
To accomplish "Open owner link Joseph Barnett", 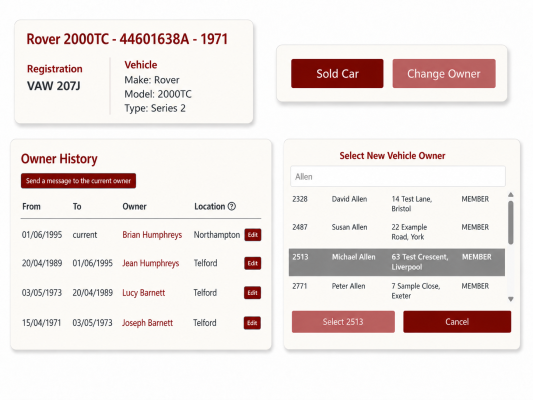I will coord(147,323).
